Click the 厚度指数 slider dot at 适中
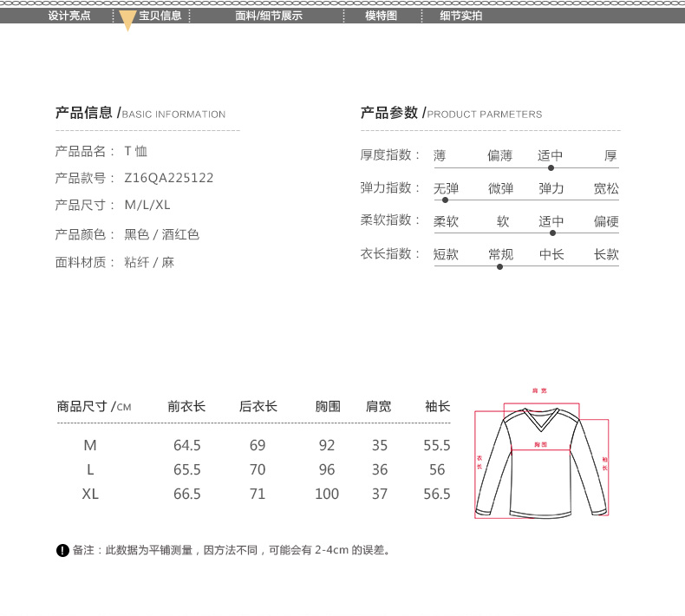 [x=551, y=167]
